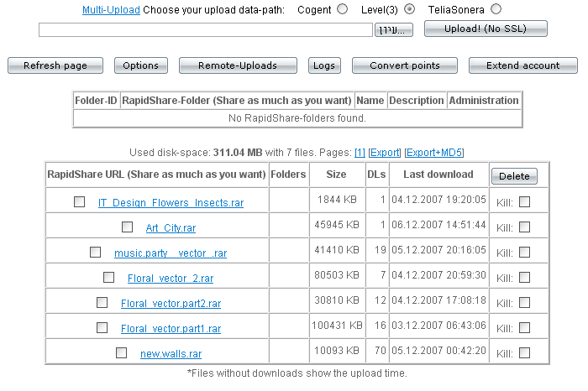
Task: Click the file path input field
Action: 205,29
